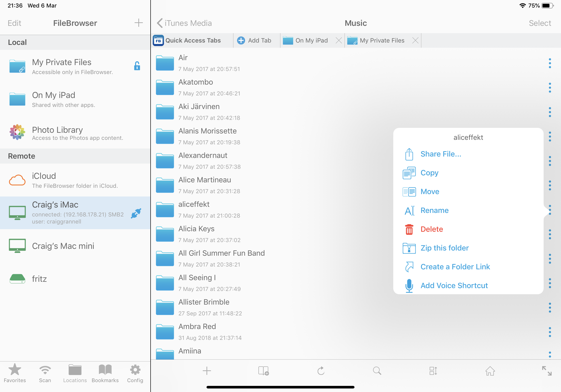Viewport: 561px width, 392px height.
Task: Open the Air folder icon
Action: click(x=165, y=63)
